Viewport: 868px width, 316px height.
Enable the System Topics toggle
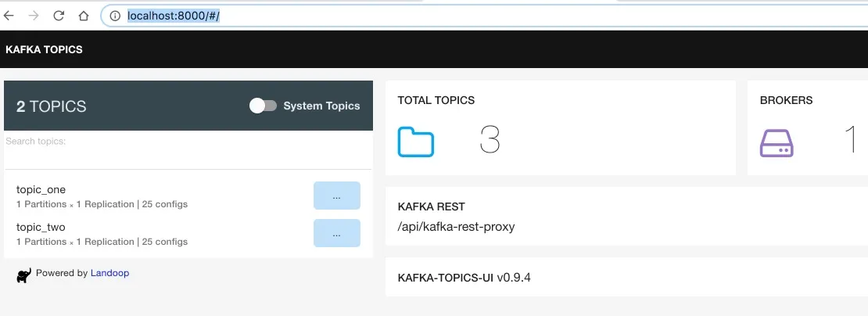coord(263,106)
